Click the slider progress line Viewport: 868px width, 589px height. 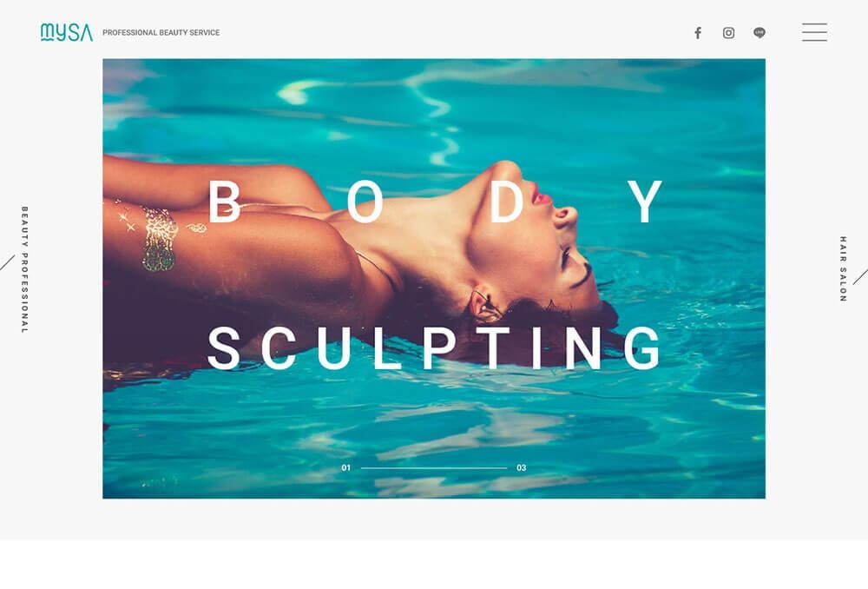pyautogui.click(x=434, y=467)
